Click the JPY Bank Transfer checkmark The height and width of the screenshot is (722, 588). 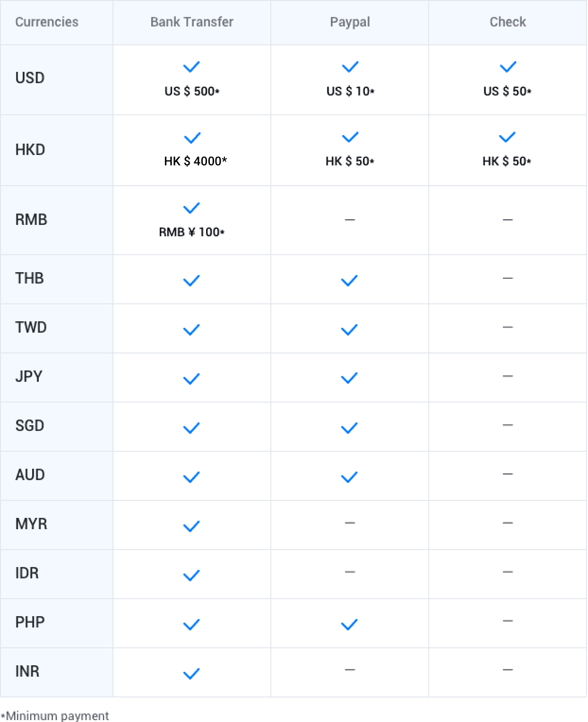(x=191, y=379)
